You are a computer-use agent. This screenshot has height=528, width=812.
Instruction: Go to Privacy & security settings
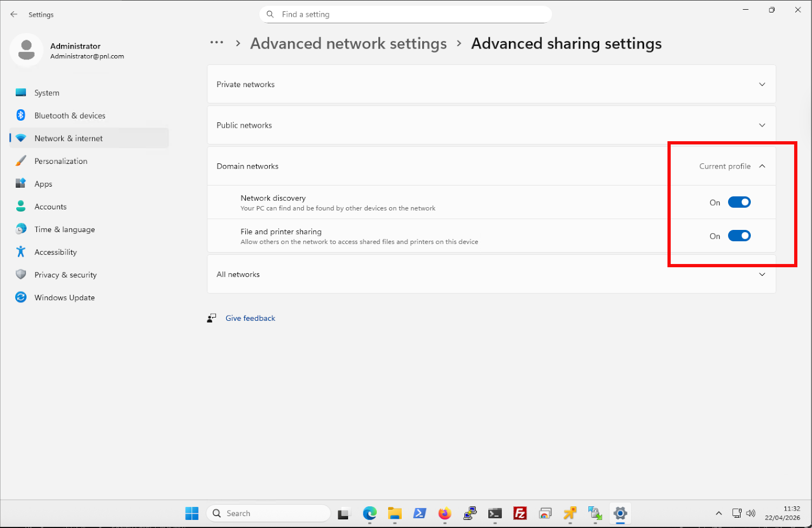click(x=66, y=275)
